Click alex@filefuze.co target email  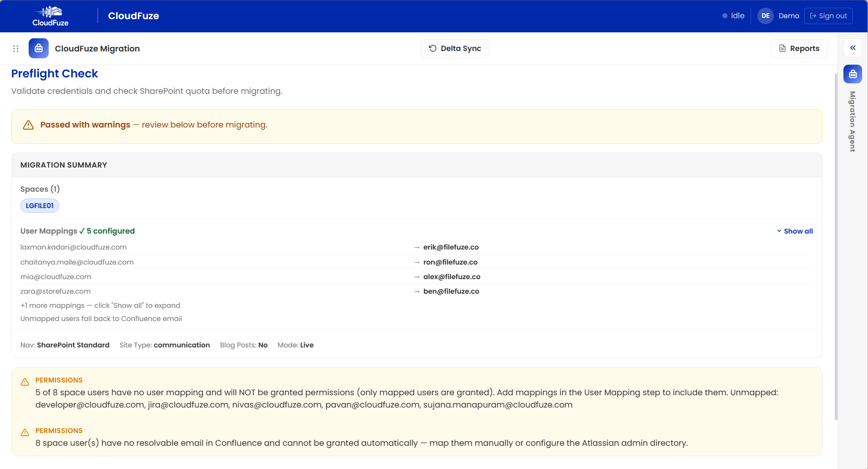tap(452, 277)
